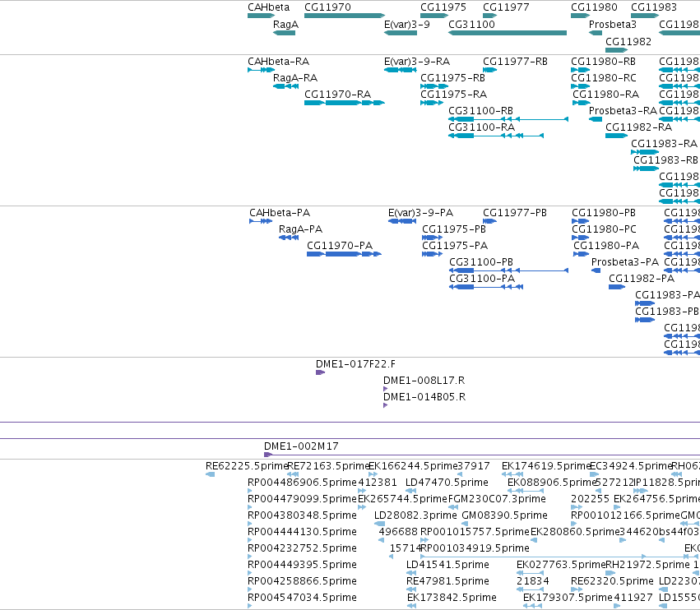Select the CAHbeta gene feature

coord(261,16)
